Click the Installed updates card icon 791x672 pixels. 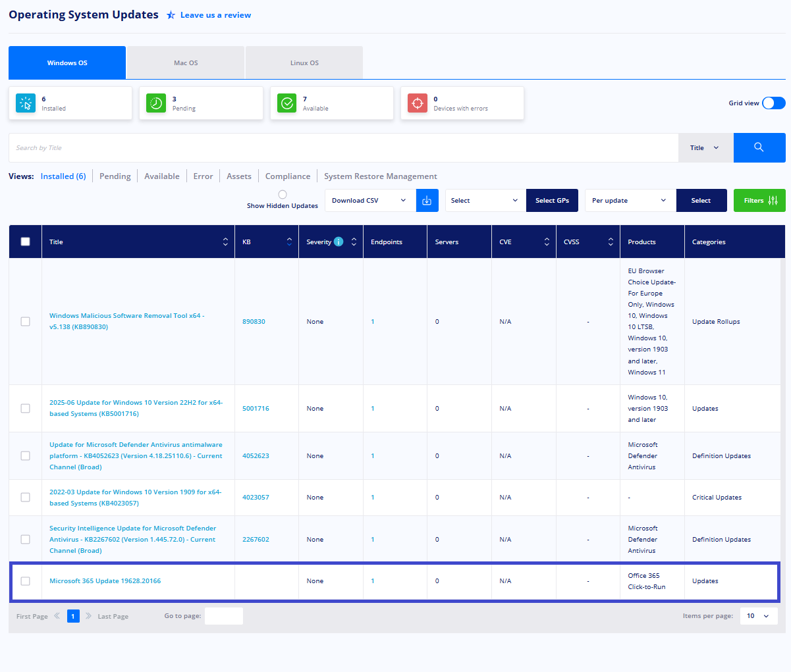26,103
